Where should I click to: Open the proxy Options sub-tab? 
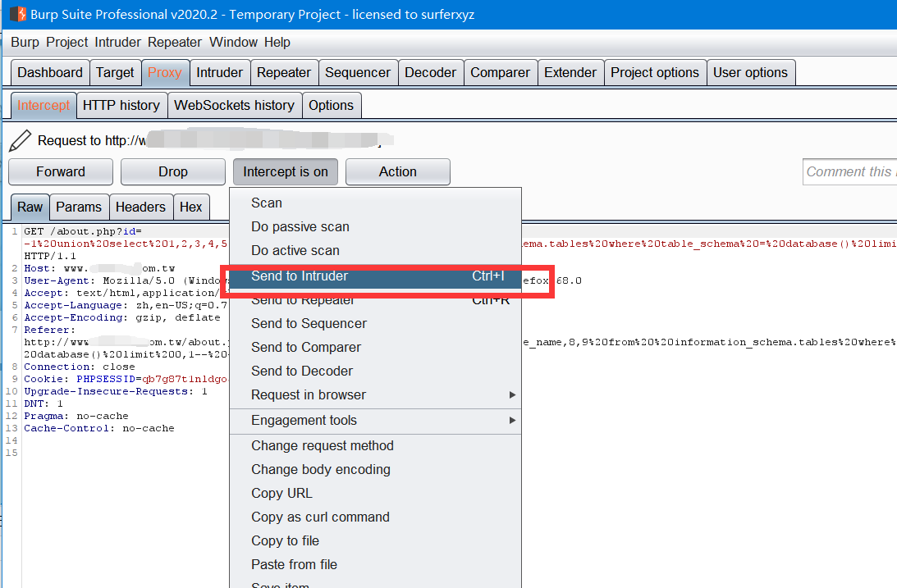click(332, 105)
